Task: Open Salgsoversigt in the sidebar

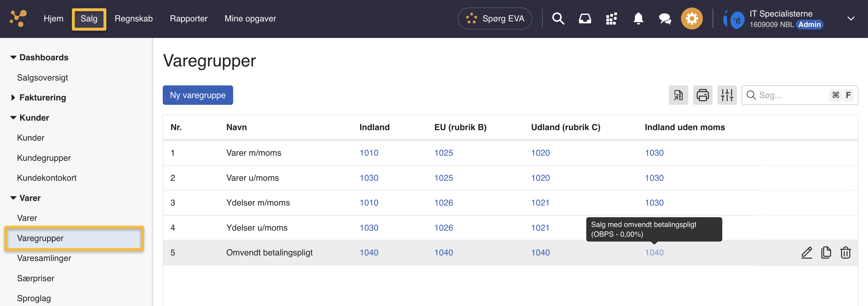Action: click(x=43, y=78)
